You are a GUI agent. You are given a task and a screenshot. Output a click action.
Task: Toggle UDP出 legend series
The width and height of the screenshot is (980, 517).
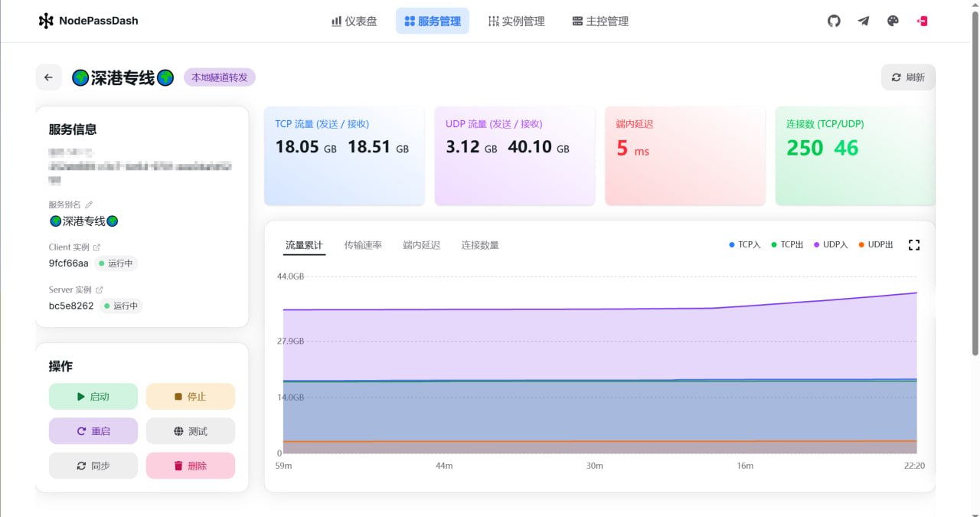[x=875, y=245]
